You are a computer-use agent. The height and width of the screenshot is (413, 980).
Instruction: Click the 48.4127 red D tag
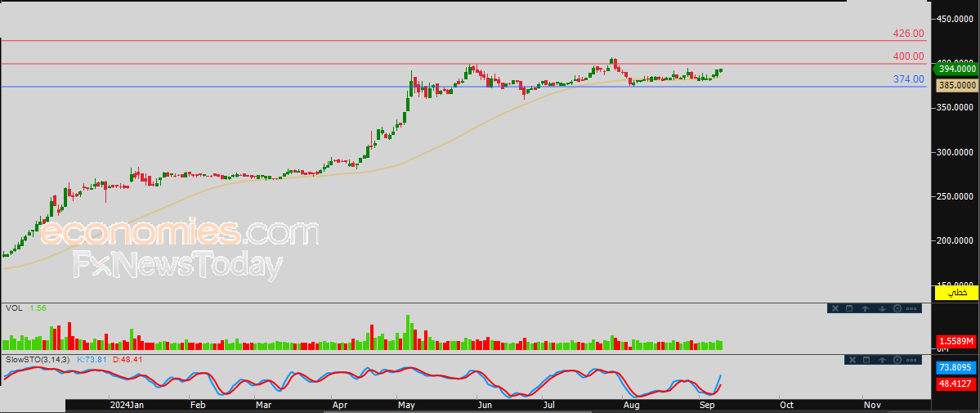(x=956, y=383)
